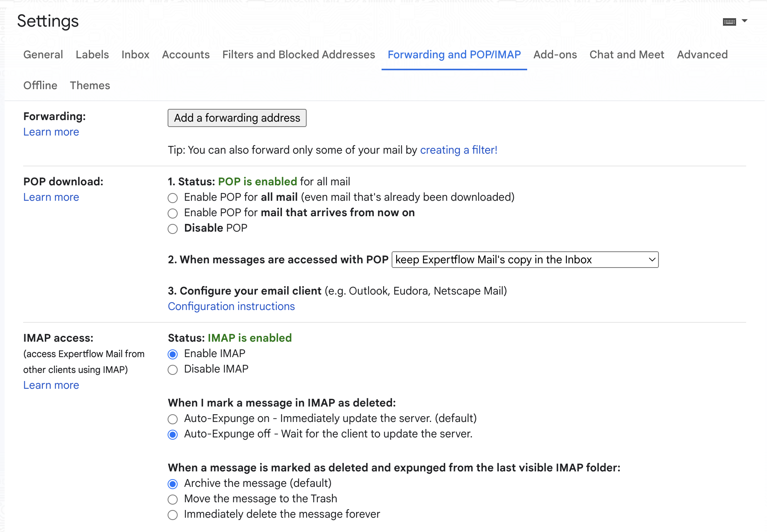Open Configuration instructions link
The image size is (767, 532).
231,307
